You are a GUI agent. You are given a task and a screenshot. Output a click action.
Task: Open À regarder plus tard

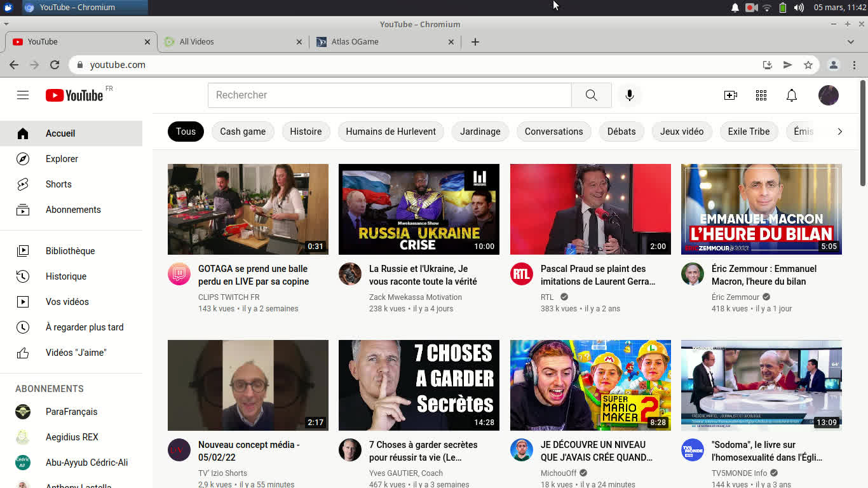[x=71, y=327]
